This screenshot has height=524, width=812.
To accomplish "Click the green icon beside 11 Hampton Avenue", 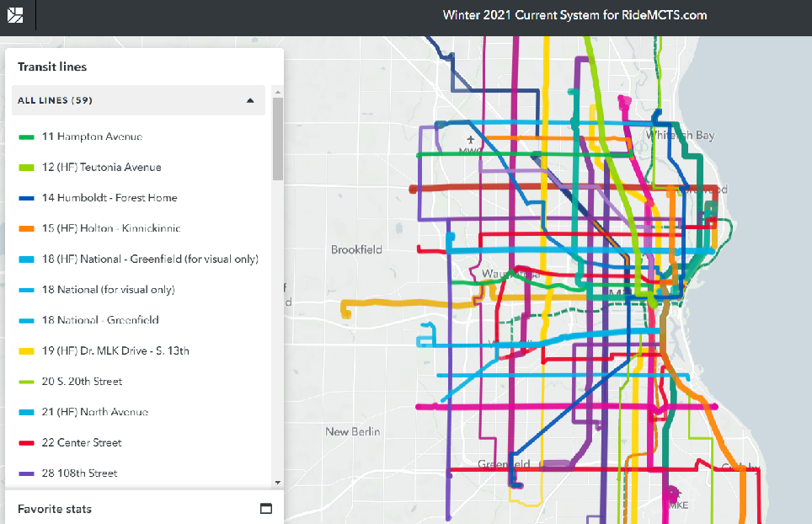I will 25,136.
